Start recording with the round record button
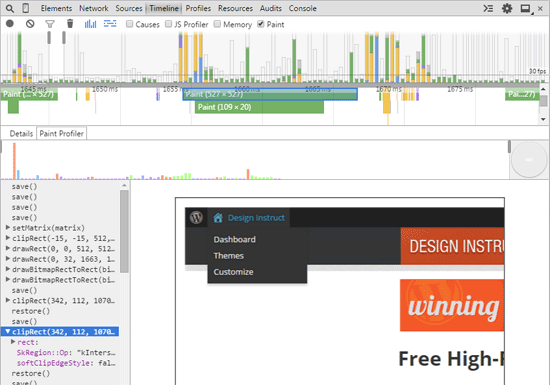 tap(10, 23)
